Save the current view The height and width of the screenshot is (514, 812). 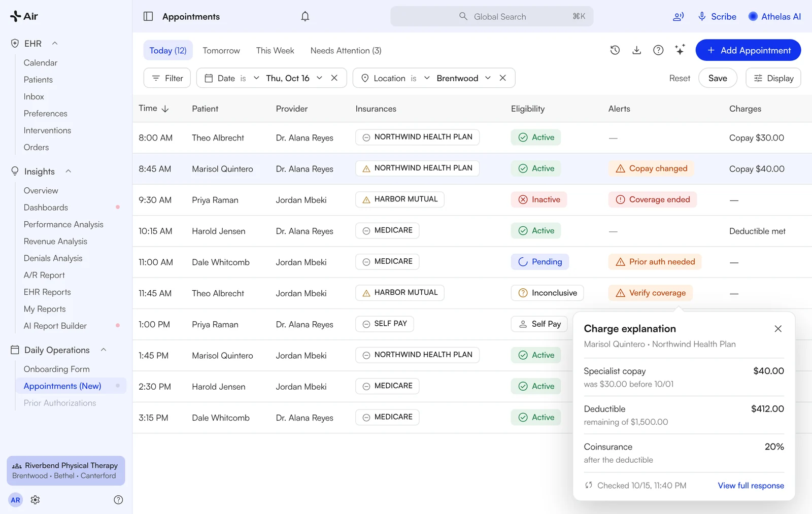[718, 78]
